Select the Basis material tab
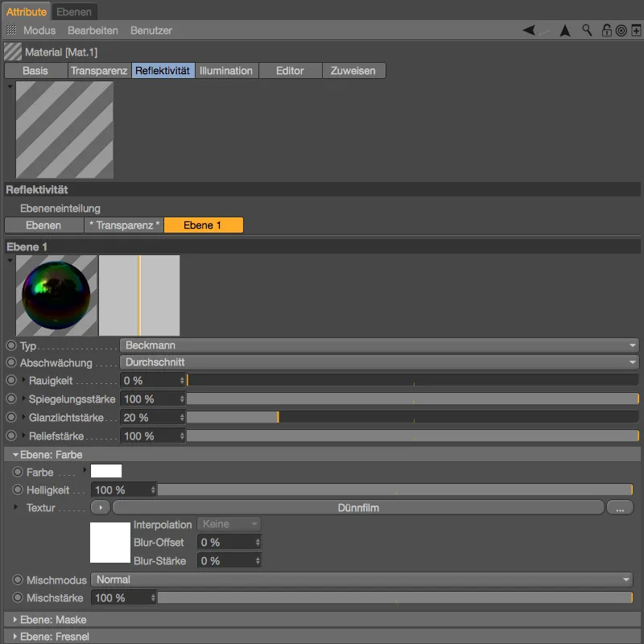This screenshot has height=644, width=644. pyautogui.click(x=35, y=71)
